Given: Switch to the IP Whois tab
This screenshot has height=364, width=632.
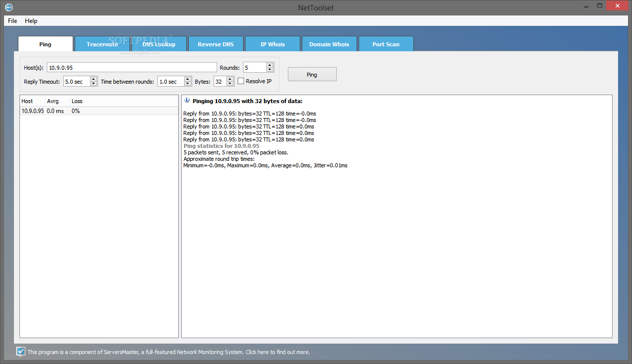Looking at the screenshot, I should tap(272, 44).
